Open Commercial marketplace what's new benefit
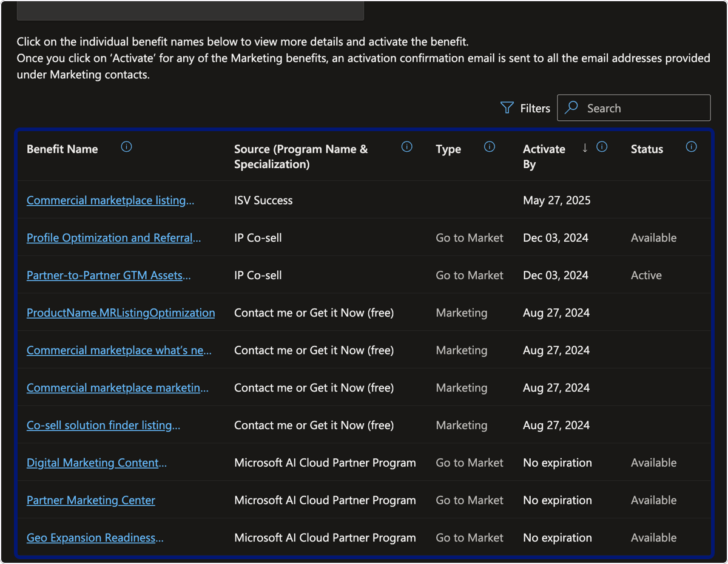 120,350
